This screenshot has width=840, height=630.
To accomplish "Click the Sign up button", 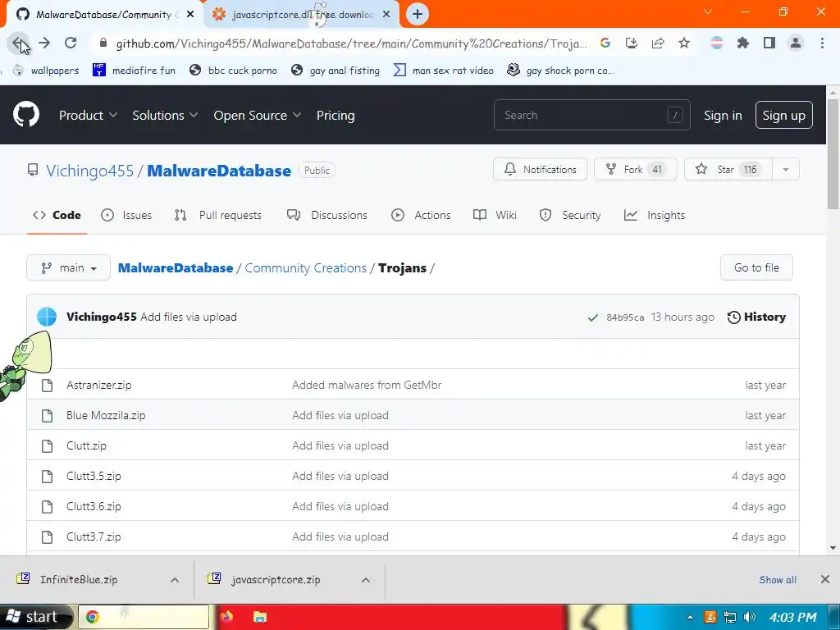I will [783, 115].
